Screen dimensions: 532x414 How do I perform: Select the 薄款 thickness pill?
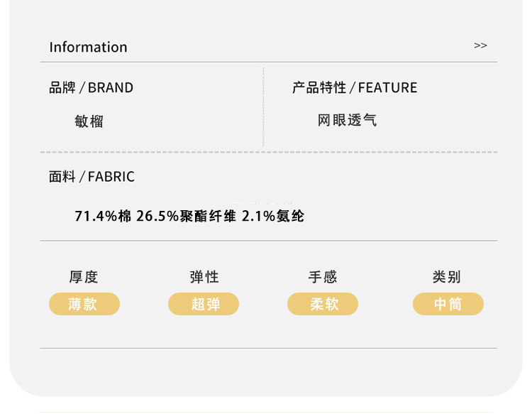[84, 304]
